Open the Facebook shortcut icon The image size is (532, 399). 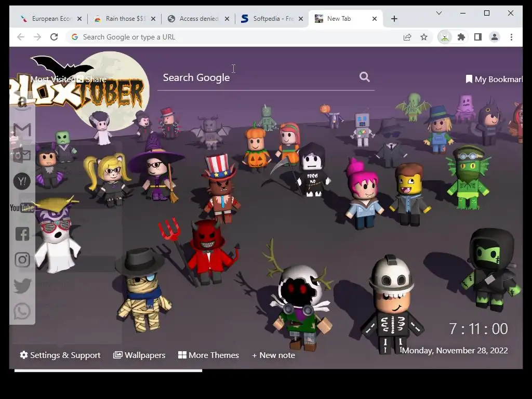click(22, 234)
